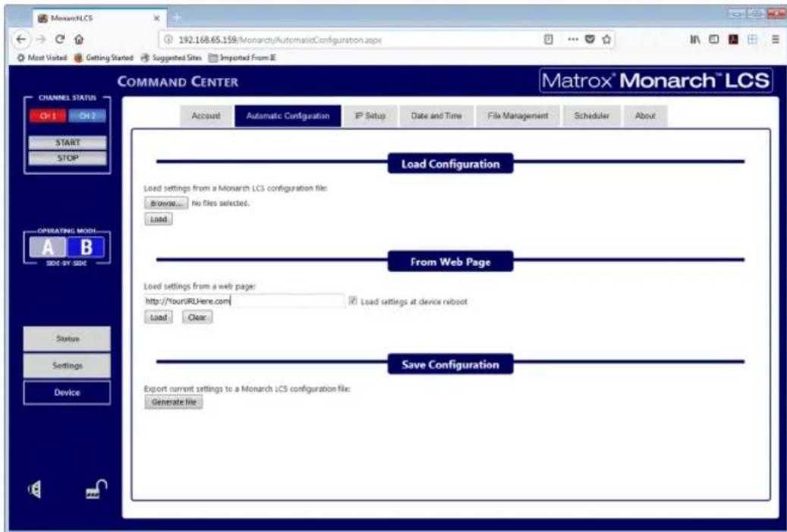Click the STOP button
Image resolution: width=787 pixels, height=532 pixels.
click(68, 158)
